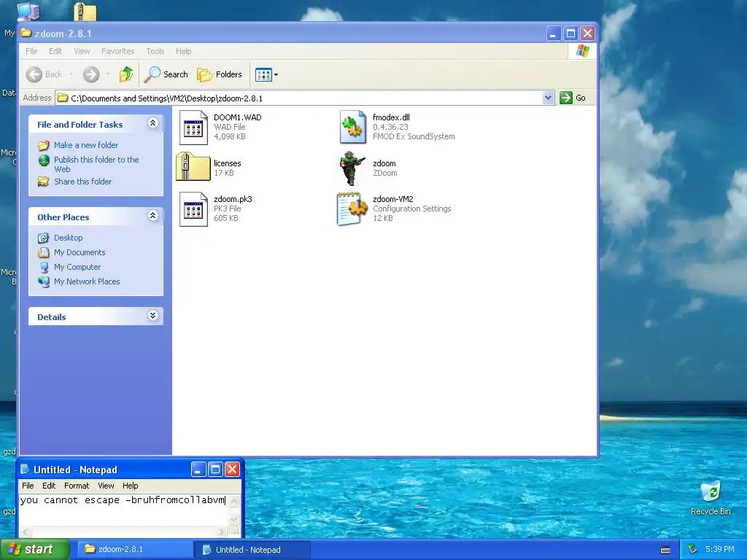Screen dimensions: 747x560
Task: Click Notepad horizontal scrollbar right arrow
Action: coord(222,532)
